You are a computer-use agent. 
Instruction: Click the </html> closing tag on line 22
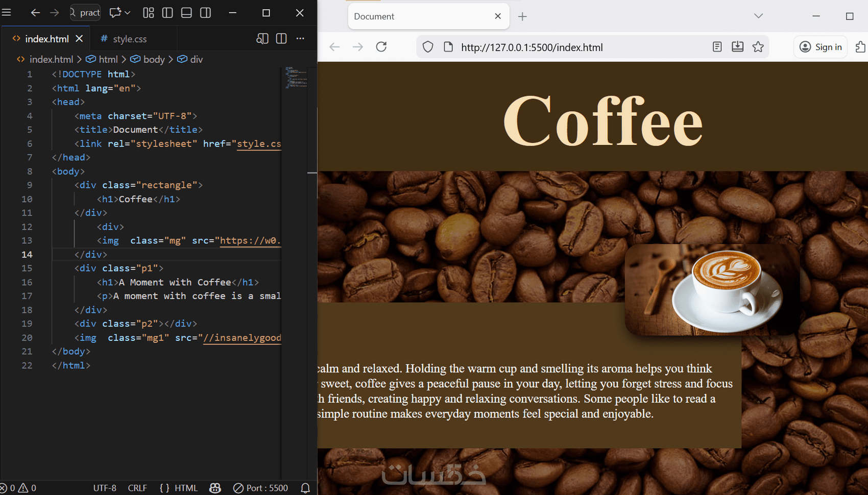[x=71, y=366]
